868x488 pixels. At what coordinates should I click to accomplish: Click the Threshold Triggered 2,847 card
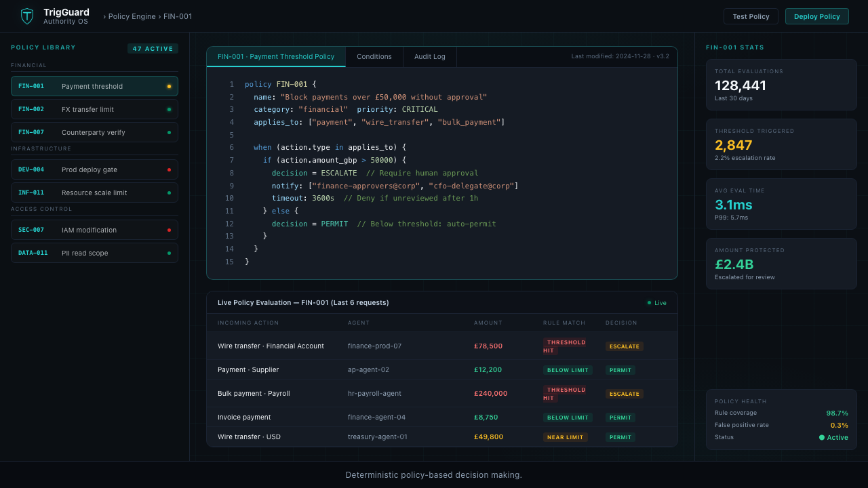click(x=781, y=144)
